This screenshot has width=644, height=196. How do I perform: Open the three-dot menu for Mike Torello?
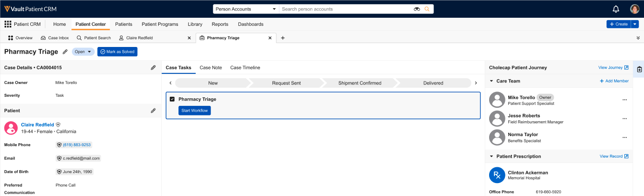(624, 100)
